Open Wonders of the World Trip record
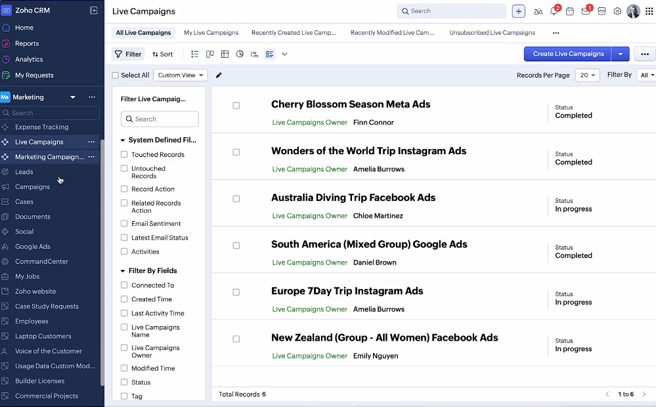Viewport: 656px width, 407px height. (x=369, y=151)
